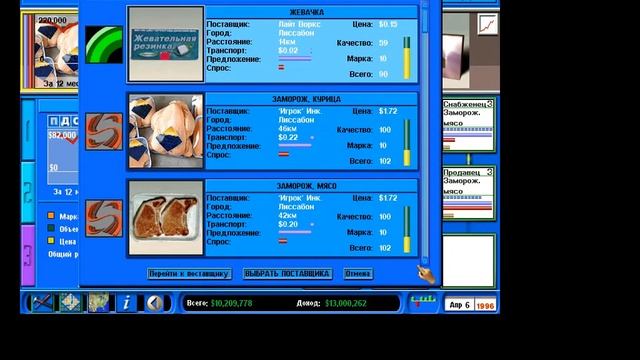This screenshot has height=360, width=640.
Task: Click the 42км distance value
Action: click(x=287, y=216)
